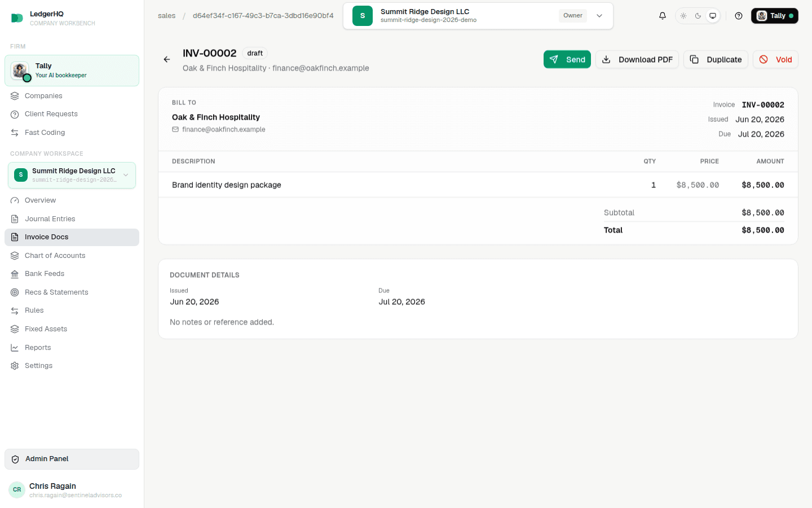Screen dimensions: 812x508
Task: Click Oak & Finch Hospitality bill-to name
Action: click(216, 117)
